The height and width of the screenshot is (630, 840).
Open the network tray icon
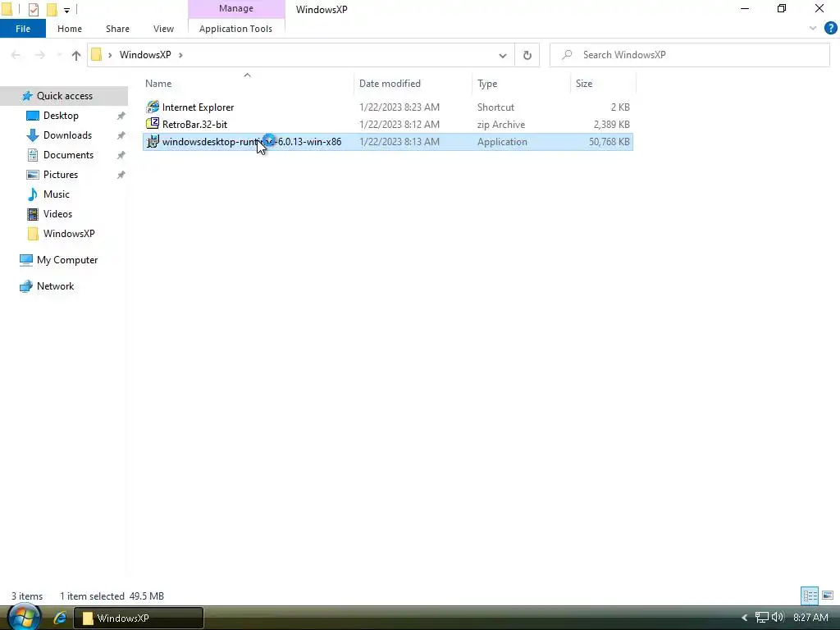click(761, 618)
